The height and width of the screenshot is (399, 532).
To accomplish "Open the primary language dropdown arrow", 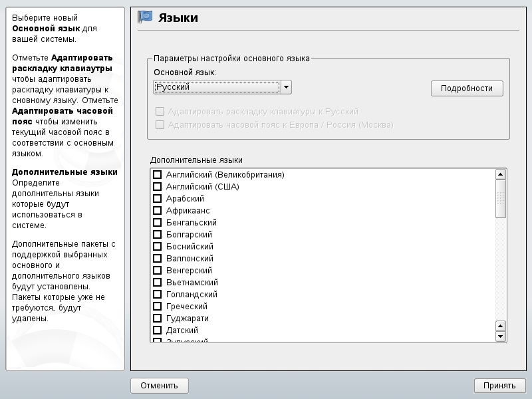I will click(x=286, y=87).
